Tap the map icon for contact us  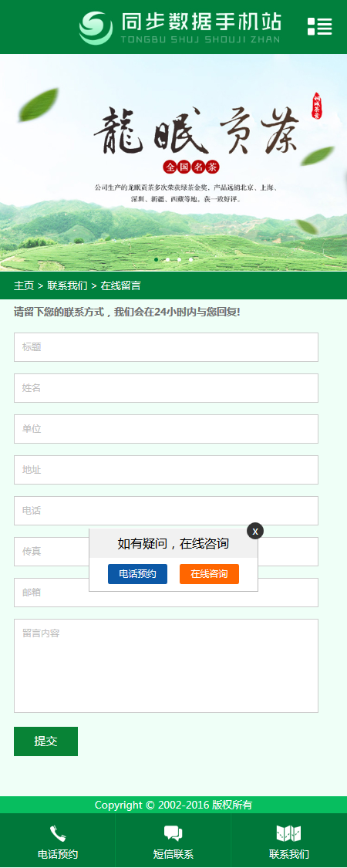(x=288, y=834)
